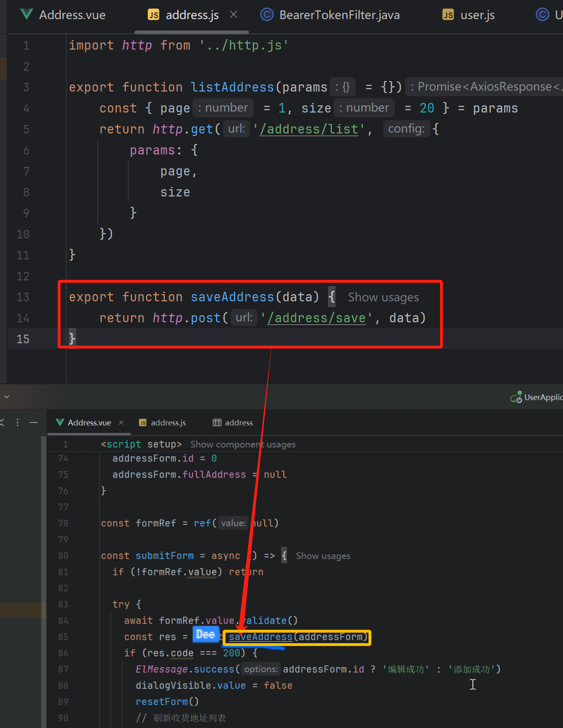563x728 pixels.
Task: Click the 'config:' parameter hint on line 5
Action: [x=406, y=129]
